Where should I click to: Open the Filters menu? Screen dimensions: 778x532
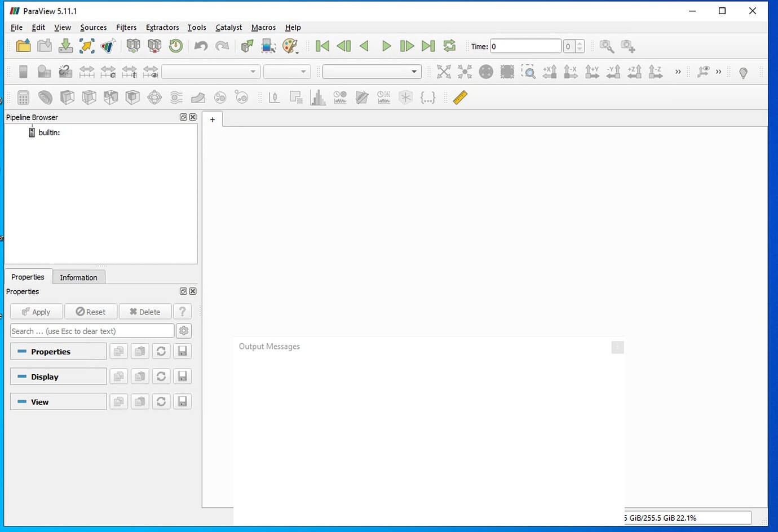tap(126, 27)
